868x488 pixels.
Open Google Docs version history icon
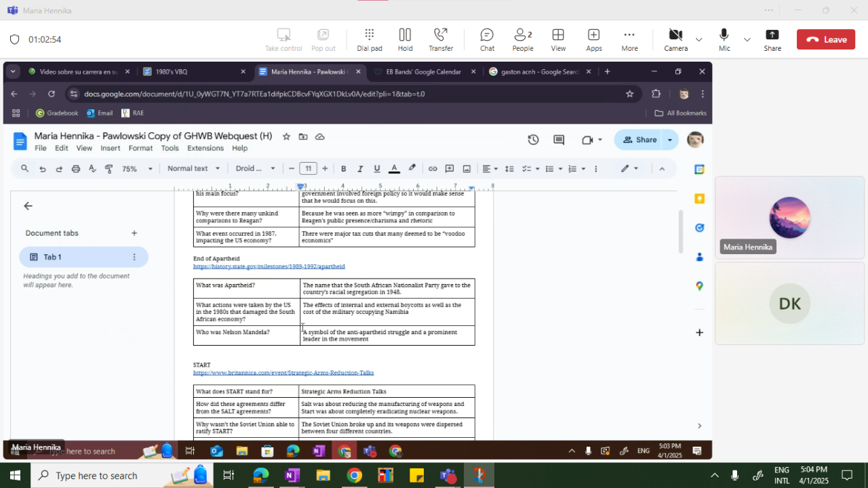pos(533,140)
